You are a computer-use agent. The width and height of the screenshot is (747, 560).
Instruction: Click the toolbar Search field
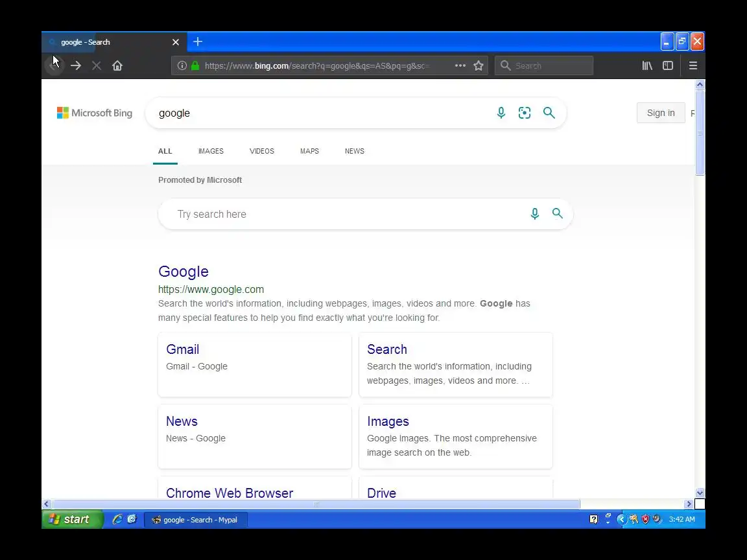(544, 65)
